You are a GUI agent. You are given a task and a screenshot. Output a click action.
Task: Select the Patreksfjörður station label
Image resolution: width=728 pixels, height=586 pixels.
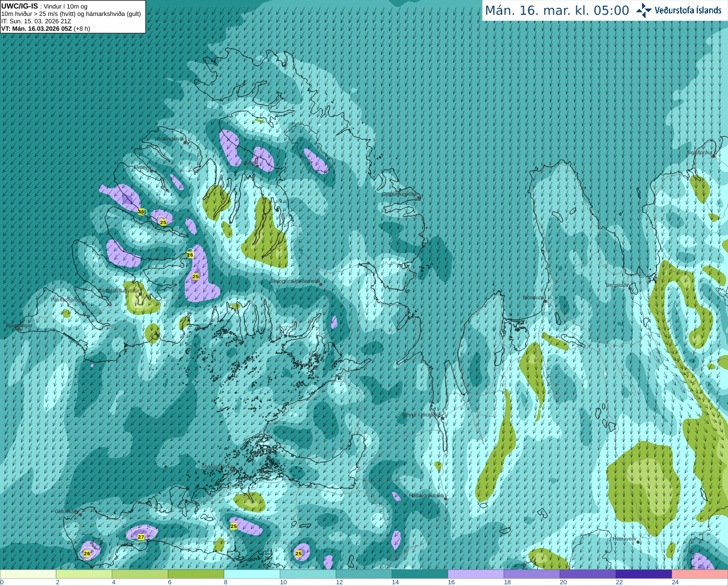(x=66, y=299)
